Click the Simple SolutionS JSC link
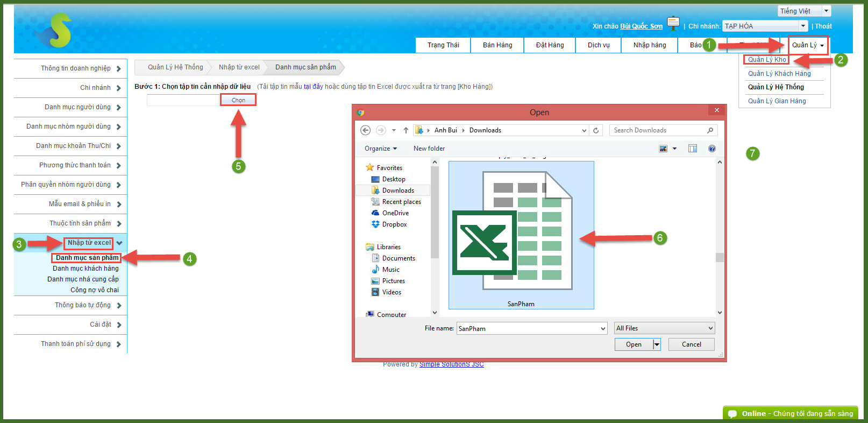 [x=451, y=364]
